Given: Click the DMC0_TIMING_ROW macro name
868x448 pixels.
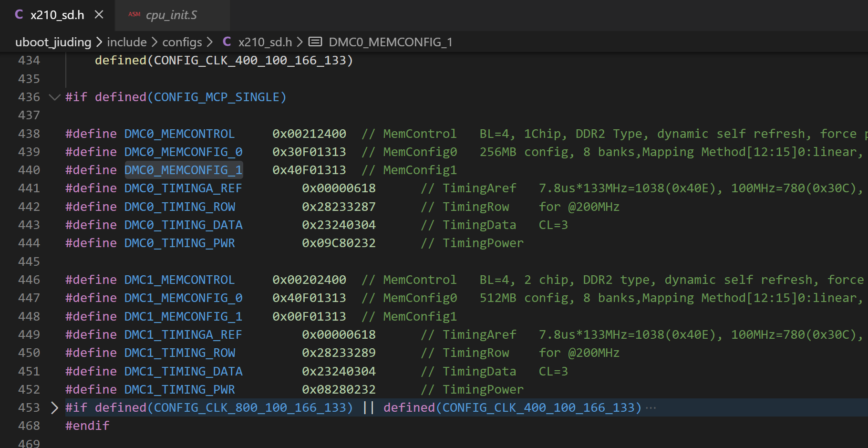Looking at the screenshot, I should click(x=180, y=207).
